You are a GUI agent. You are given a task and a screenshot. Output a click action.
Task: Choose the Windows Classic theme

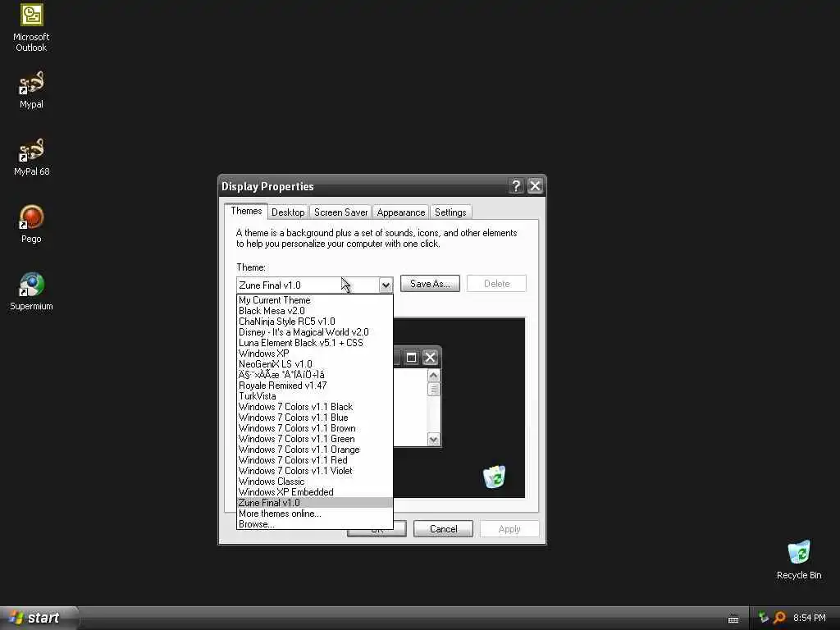click(x=314, y=482)
